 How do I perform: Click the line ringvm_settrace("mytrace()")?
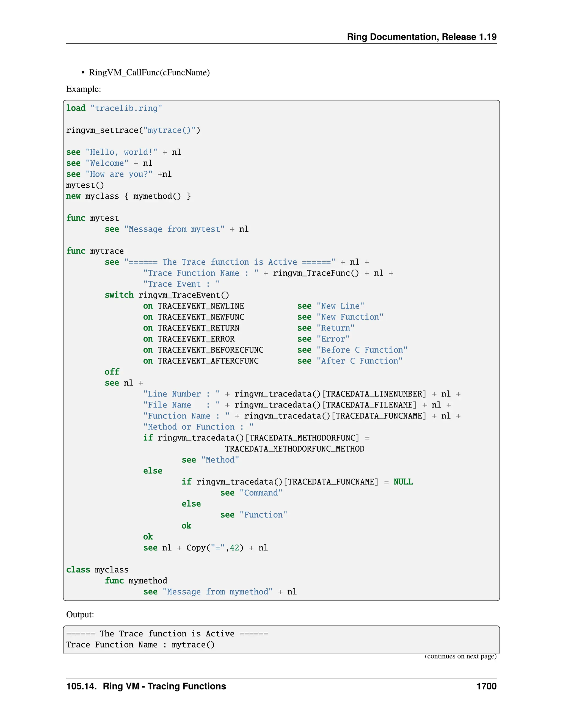tap(133, 130)
